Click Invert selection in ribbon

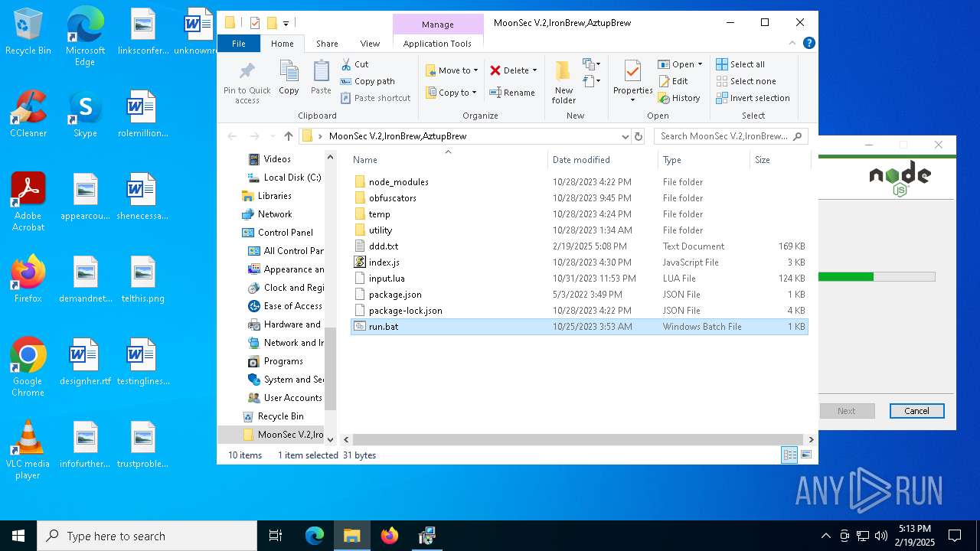point(753,98)
